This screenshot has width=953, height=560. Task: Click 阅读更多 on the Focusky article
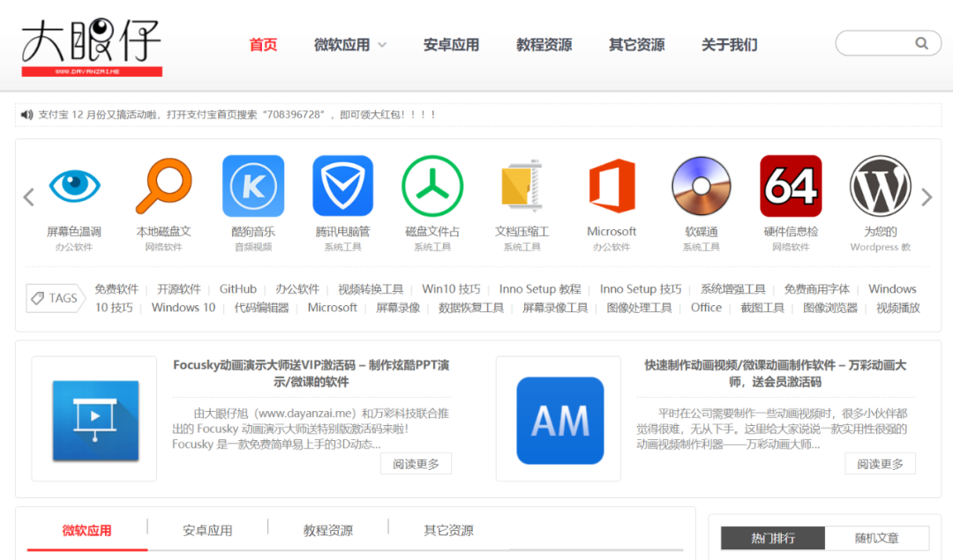pyautogui.click(x=416, y=462)
